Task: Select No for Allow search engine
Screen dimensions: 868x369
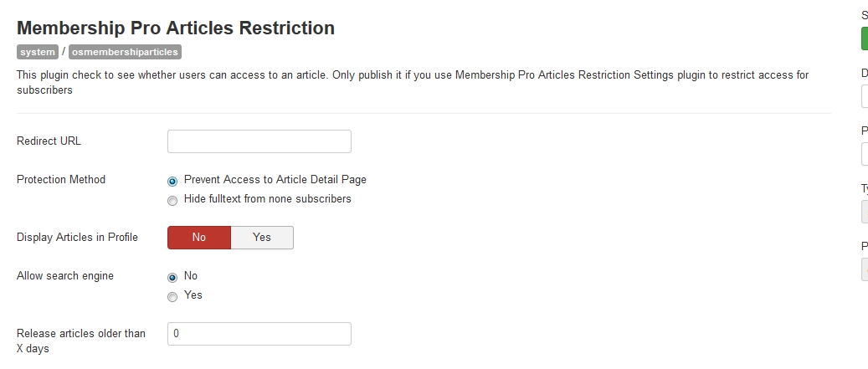Action: tap(172, 278)
